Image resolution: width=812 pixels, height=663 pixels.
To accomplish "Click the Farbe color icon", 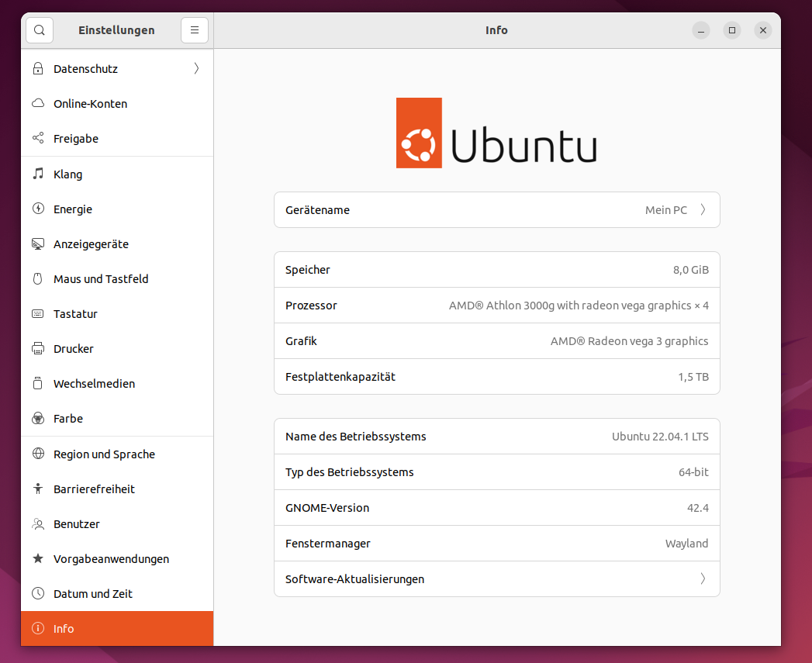I will point(38,418).
